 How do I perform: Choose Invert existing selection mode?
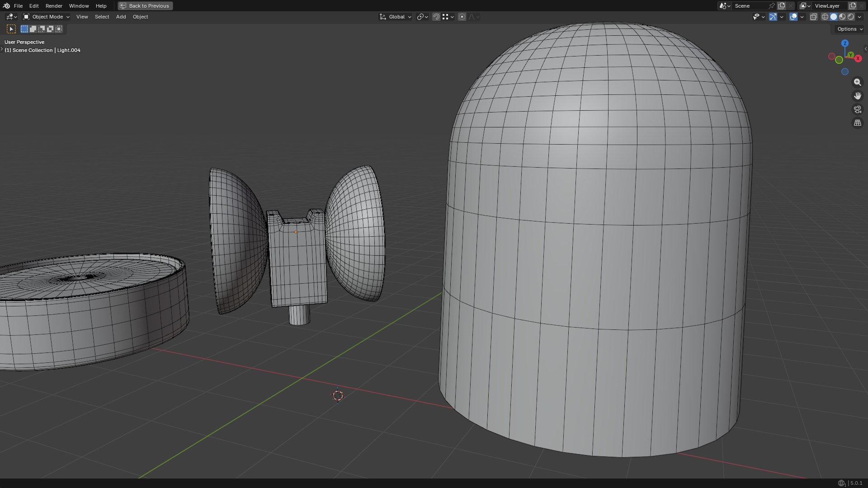pyautogui.click(x=50, y=29)
